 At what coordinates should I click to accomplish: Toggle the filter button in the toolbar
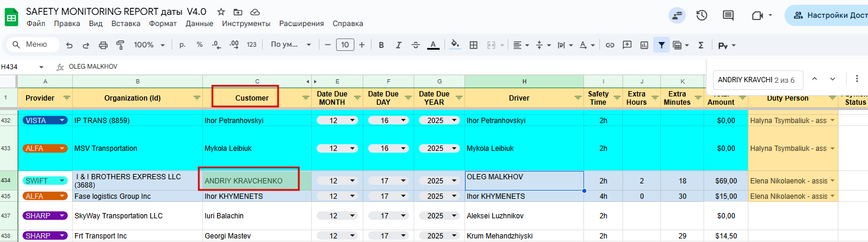coord(661,45)
